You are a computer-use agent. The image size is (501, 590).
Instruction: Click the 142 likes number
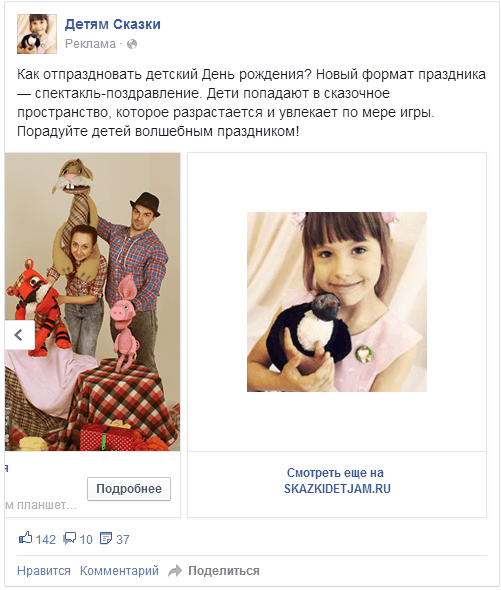[46, 540]
